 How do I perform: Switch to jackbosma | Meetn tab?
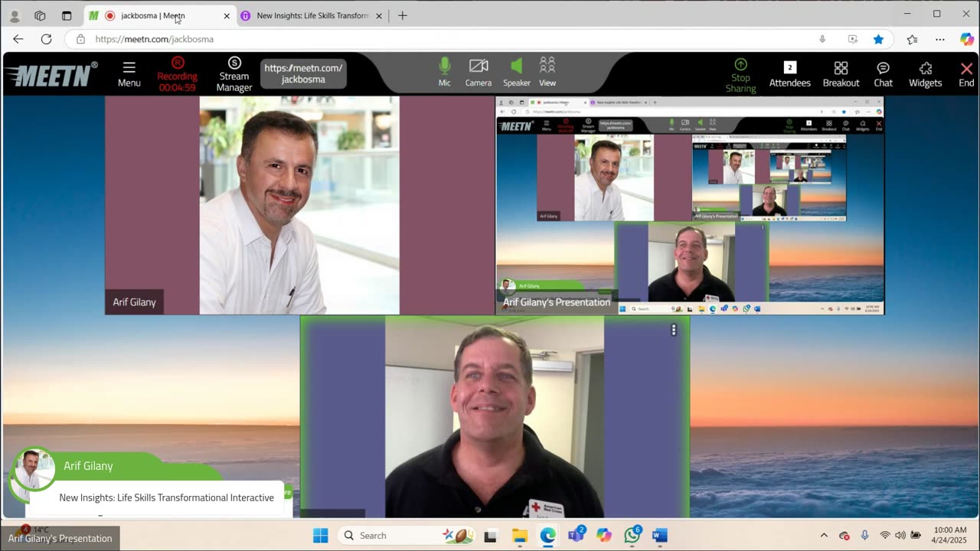(152, 15)
